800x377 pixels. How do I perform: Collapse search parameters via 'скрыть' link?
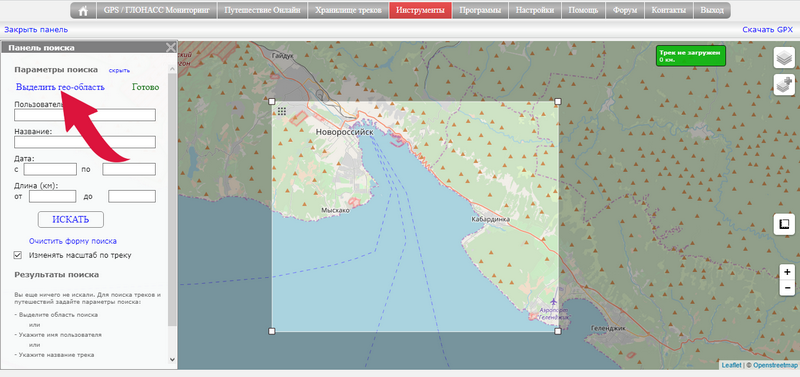[119, 70]
